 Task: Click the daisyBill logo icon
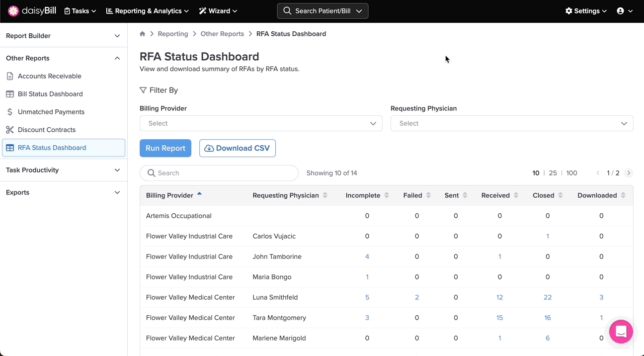13,11
